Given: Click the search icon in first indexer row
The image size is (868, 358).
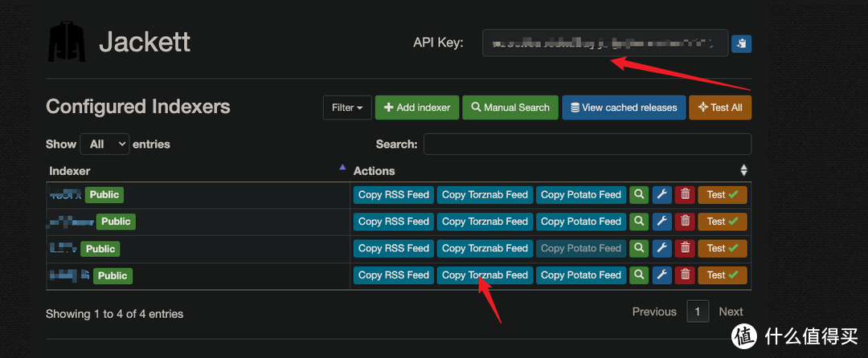Looking at the screenshot, I should click(639, 195).
